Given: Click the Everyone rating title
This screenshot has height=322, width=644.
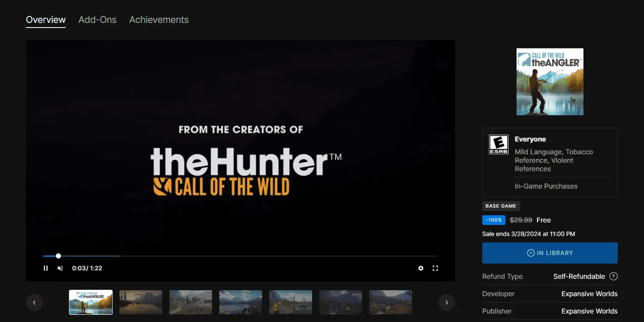Looking at the screenshot, I should 530,139.
